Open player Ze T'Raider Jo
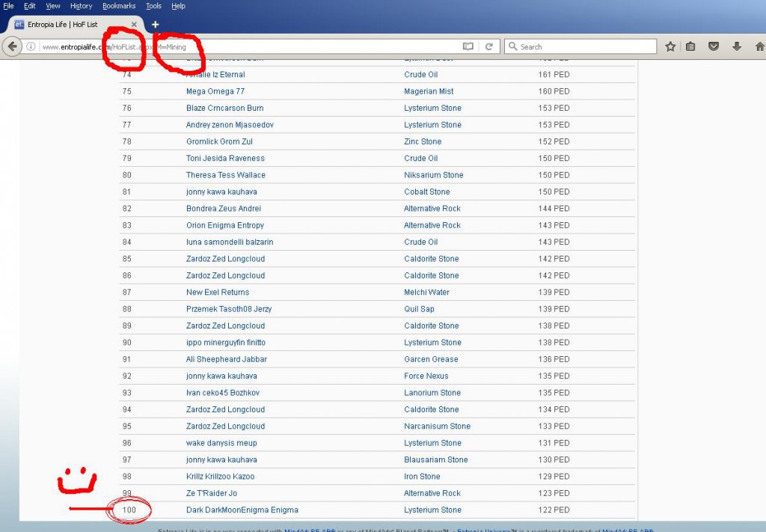This screenshot has width=766, height=532. pos(211,493)
